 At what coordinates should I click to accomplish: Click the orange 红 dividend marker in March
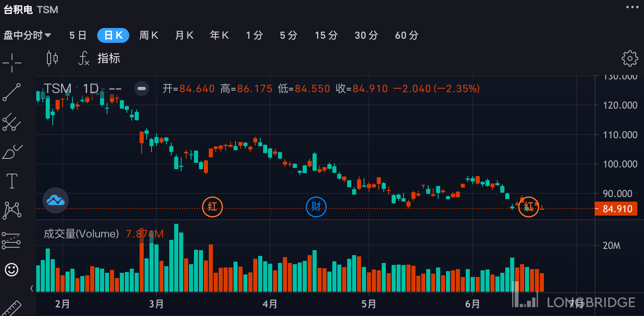212,207
